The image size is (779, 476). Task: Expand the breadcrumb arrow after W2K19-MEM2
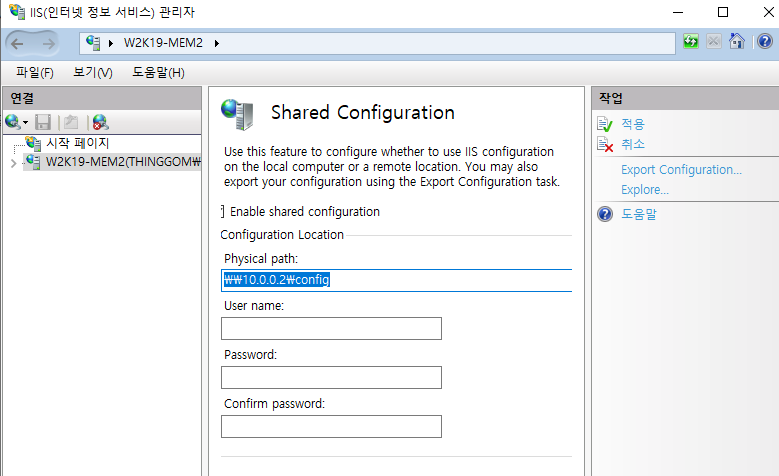[217, 43]
